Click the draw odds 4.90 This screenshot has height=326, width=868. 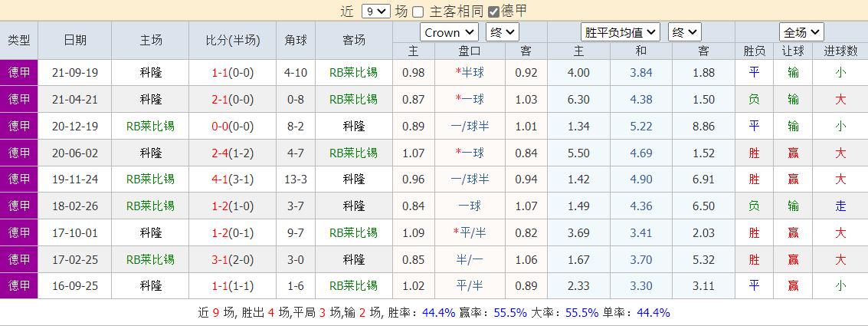[x=641, y=179]
